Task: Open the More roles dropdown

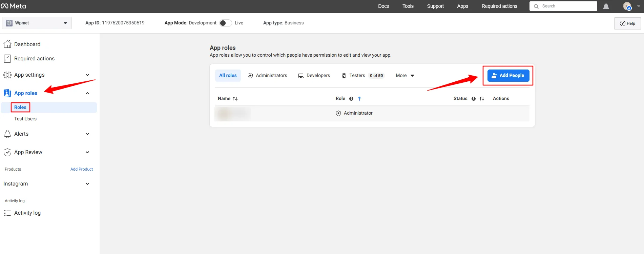Action: (405, 76)
